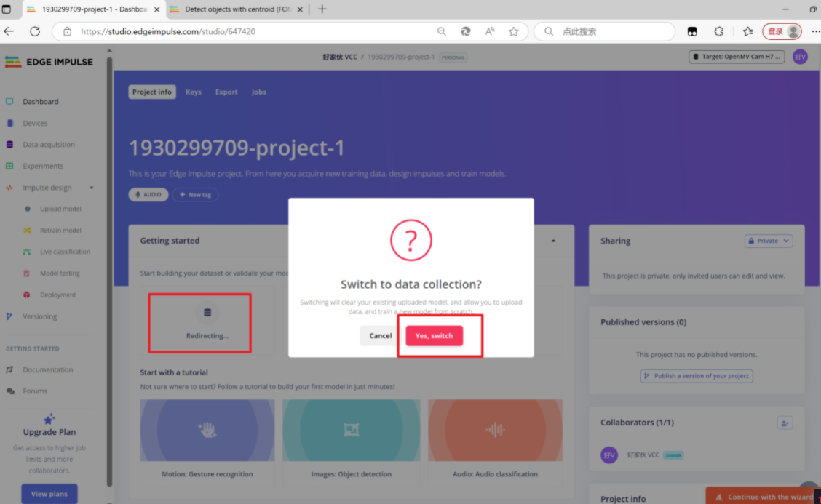Collapse the Impulse design section arrow

point(91,188)
